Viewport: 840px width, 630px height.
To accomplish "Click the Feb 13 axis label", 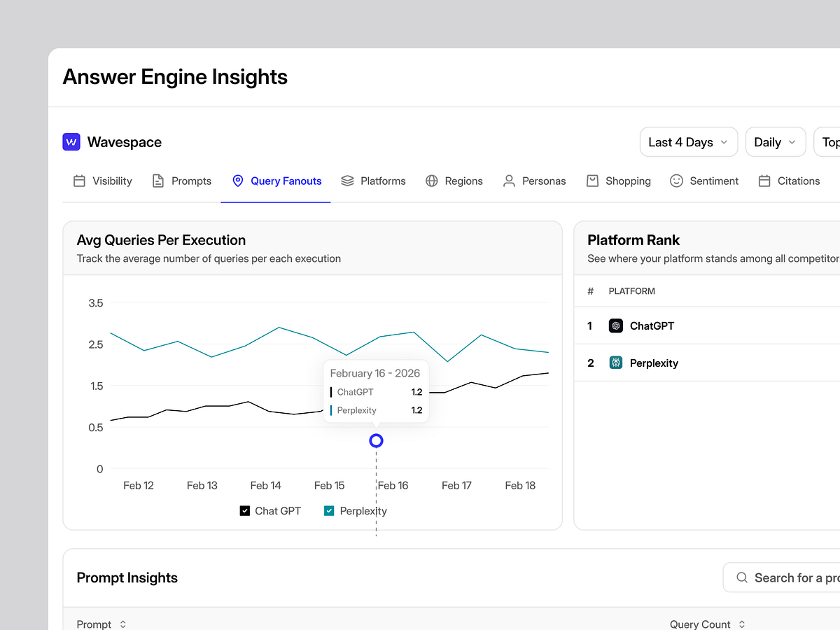I will tap(202, 485).
